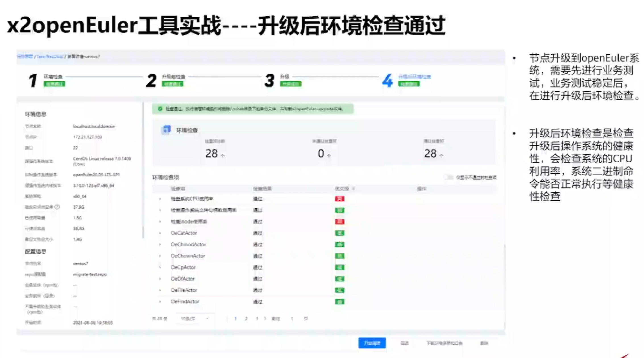Image resolution: width=644 pixels, height=358 pixels.
Task: Click green priority badge in OeDfActor row
Action: [340, 279]
